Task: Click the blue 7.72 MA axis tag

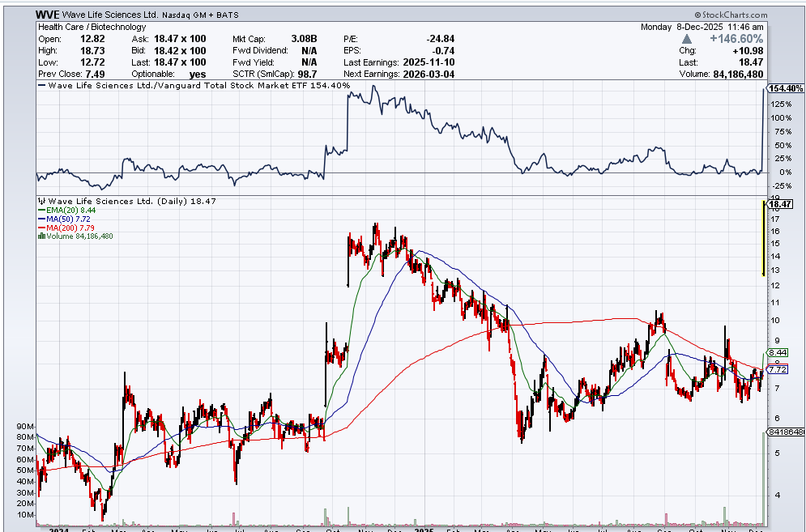Action: pos(777,369)
